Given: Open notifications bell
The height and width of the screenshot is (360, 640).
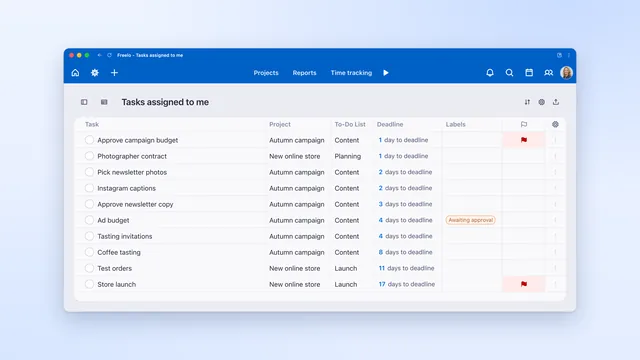Looking at the screenshot, I should (x=490, y=73).
